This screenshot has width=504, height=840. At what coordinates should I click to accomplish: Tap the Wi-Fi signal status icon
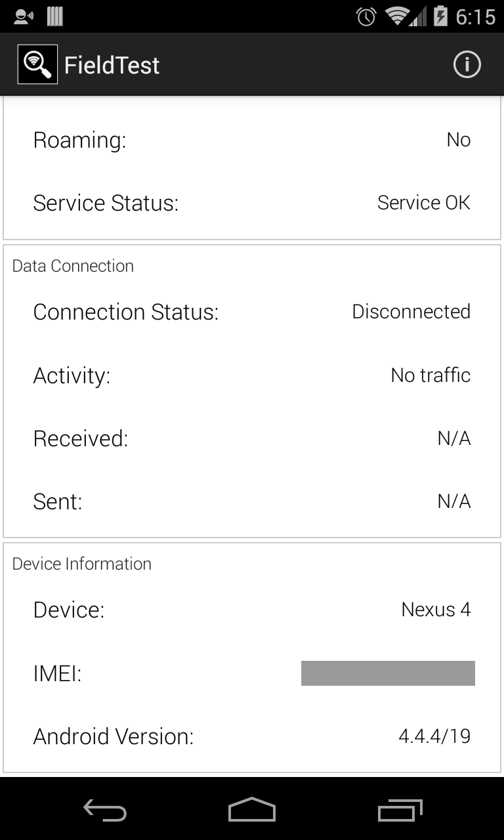[x=396, y=16]
